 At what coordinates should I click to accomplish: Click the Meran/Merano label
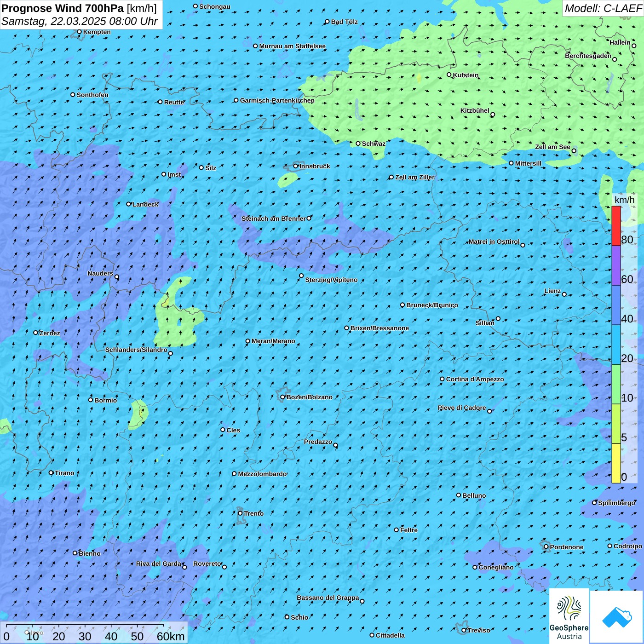(x=273, y=341)
